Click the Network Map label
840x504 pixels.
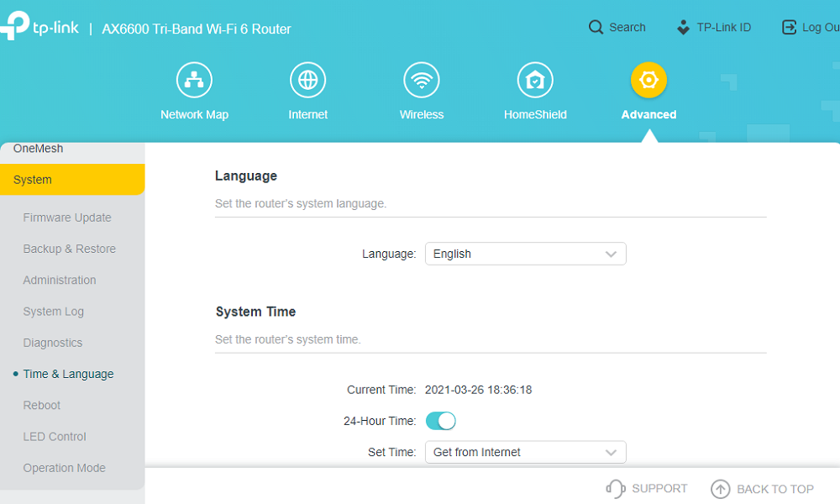pyautogui.click(x=195, y=114)
